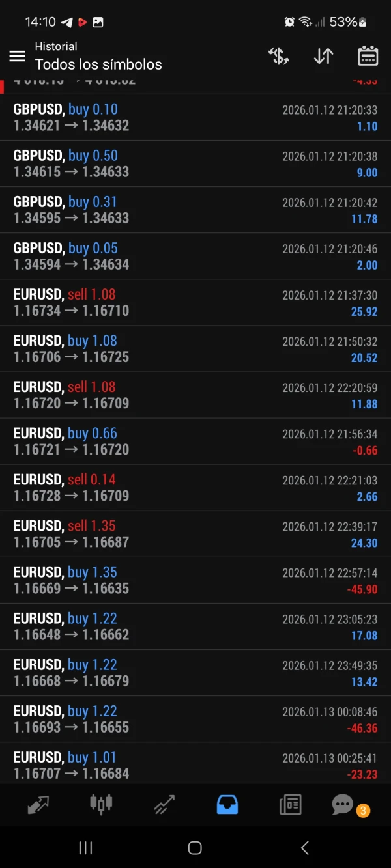Tap the currency symbol filter icon
The height and width of the screenshot is (868, 391).
279,56
